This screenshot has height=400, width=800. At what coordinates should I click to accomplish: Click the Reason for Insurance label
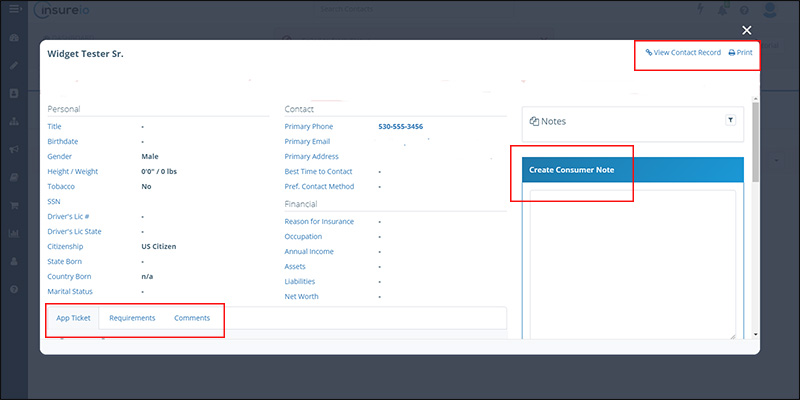(319, 221)
